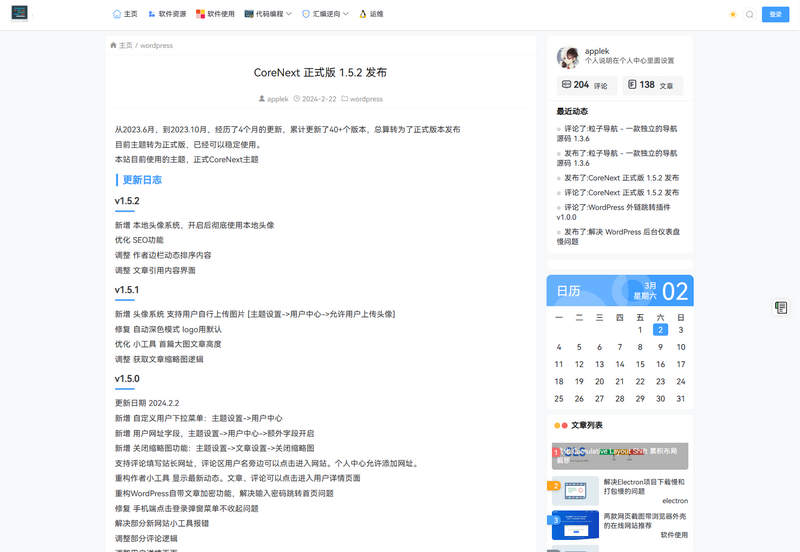This screenshot has width=800, height=552.
Task: Click the v1.5.2 version heading
Action: point(127,201)
